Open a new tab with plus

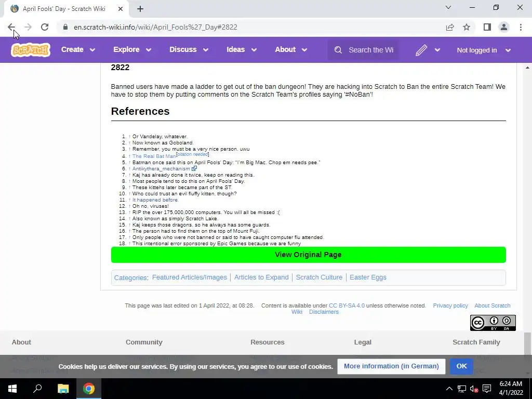140,9
